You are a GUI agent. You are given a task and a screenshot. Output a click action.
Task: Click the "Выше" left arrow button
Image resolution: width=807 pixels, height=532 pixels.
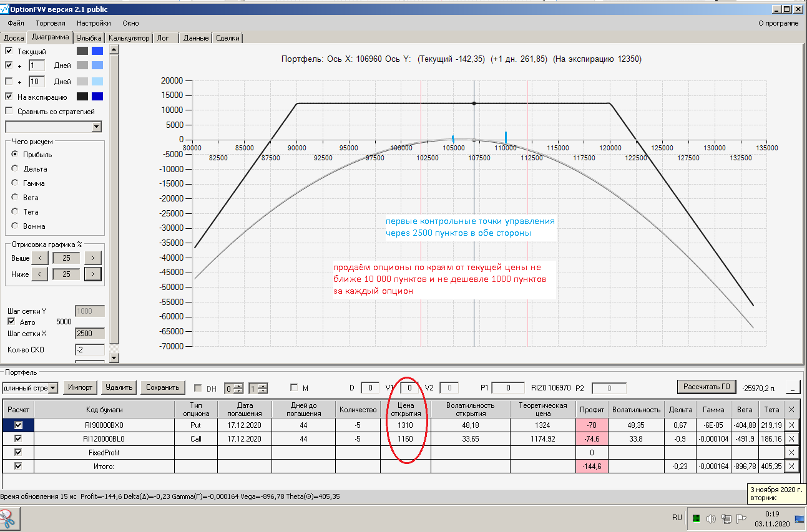tap(39, 258)
